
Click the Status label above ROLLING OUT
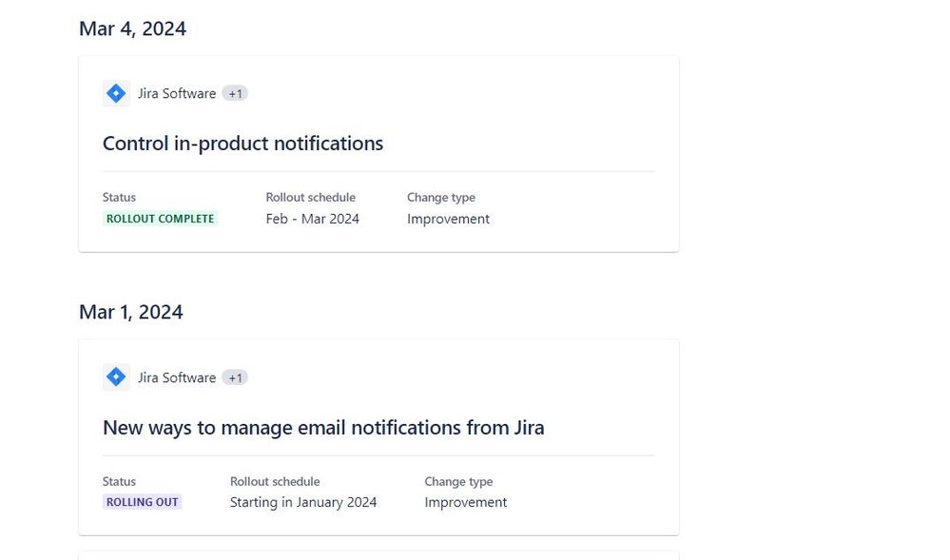click(119, 481)
